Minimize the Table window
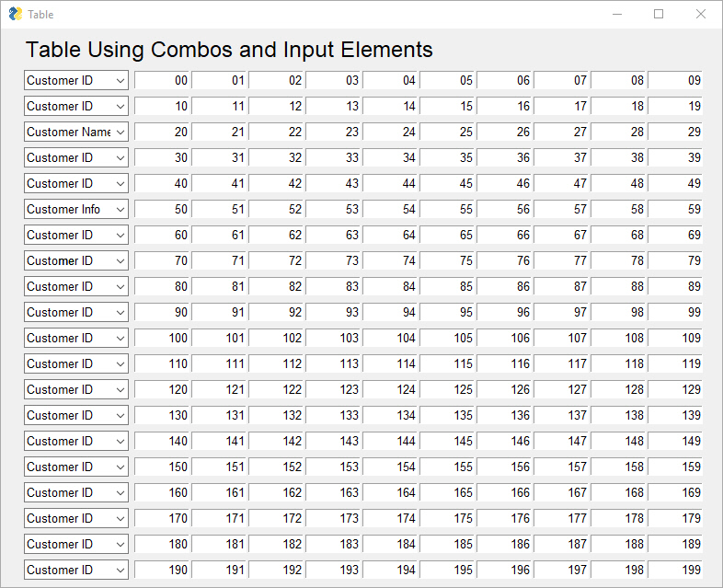 point(617,15)
